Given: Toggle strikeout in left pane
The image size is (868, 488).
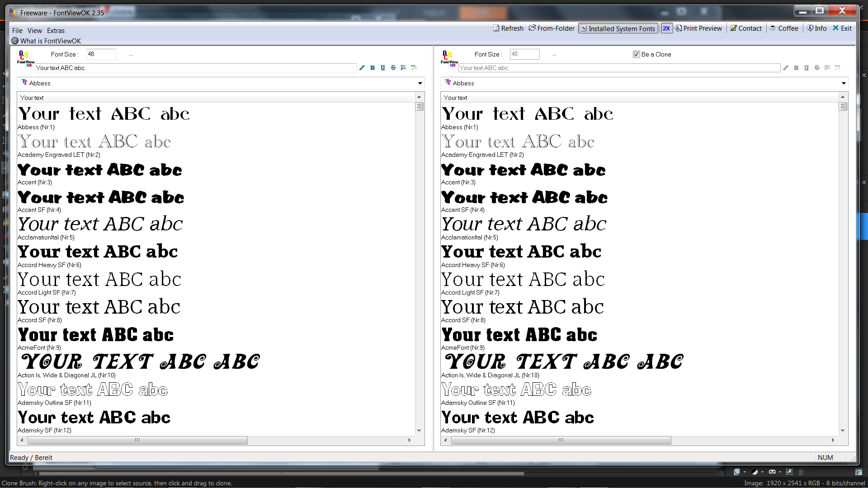Looking at the screenshot, I should 393,68.
